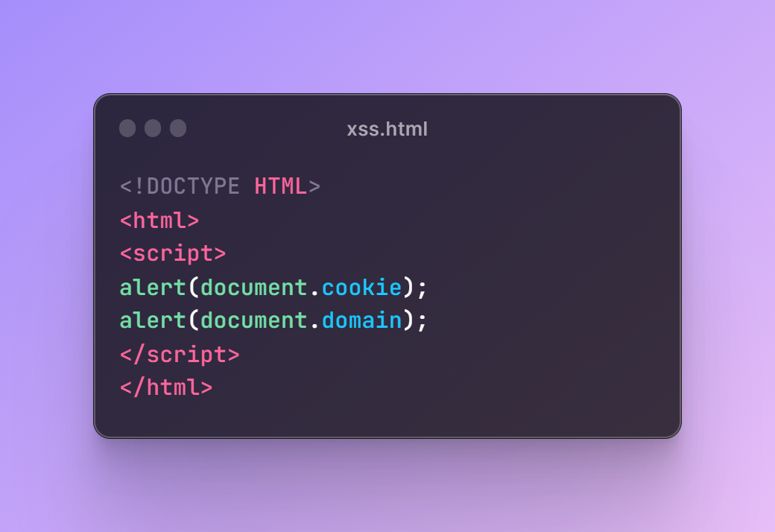Click the semicolon ending the cookie line
The image size is (775, 532).
[x=422, y=289]
